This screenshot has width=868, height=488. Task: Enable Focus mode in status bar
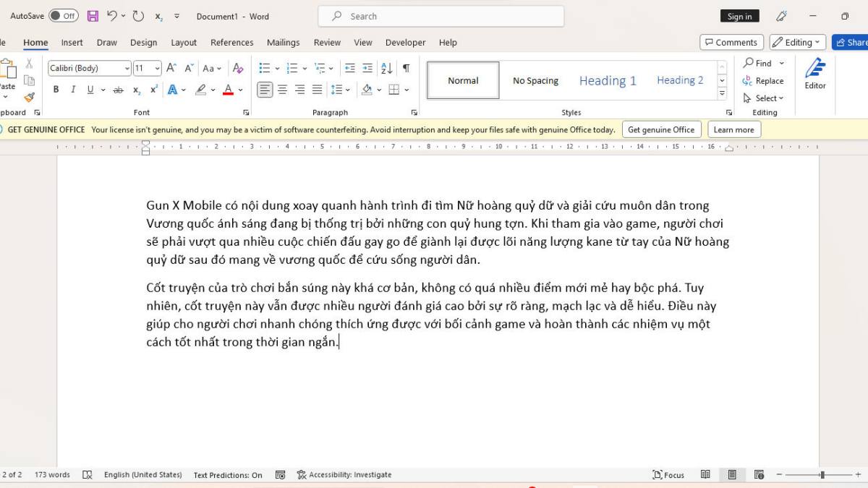pos(668,475)
